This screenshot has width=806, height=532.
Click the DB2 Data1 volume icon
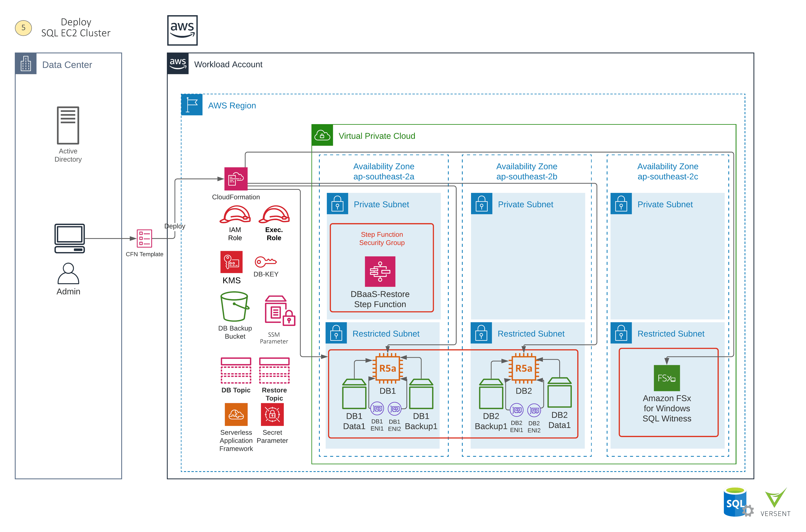pos(559,392)
